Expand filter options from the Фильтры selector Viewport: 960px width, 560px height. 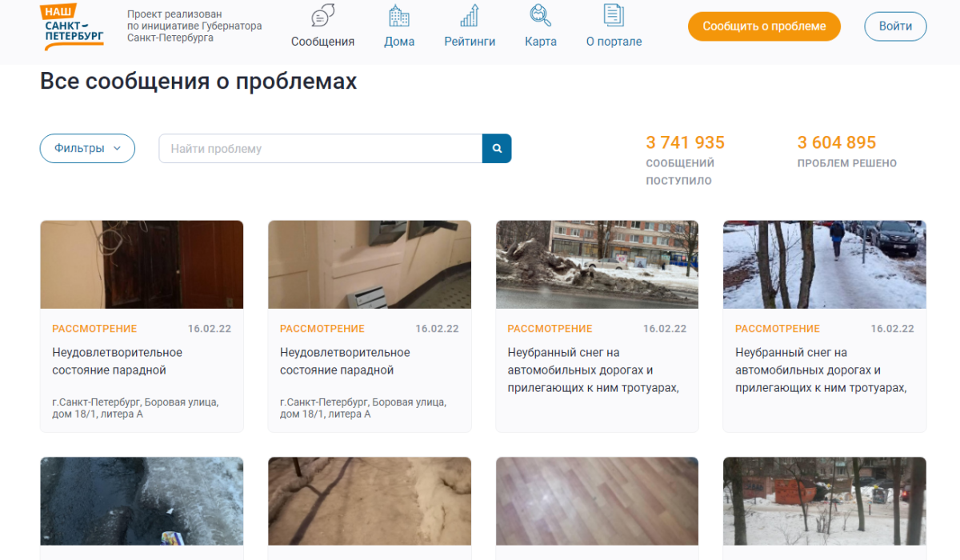point(86,148)
